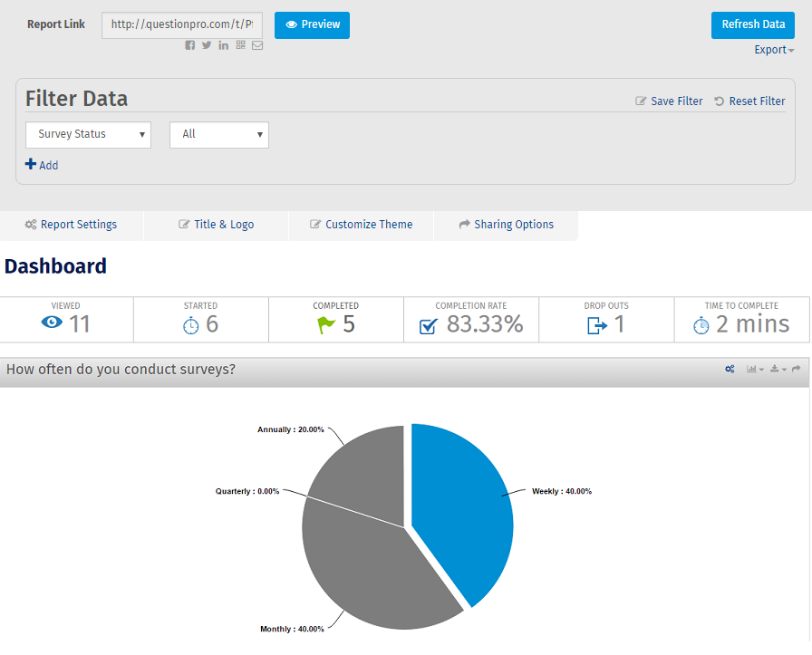Image resolution: width=812 pixels, height=655 pixels.
Task: Open question settings gears icon
Action: [x=730, y=370]
